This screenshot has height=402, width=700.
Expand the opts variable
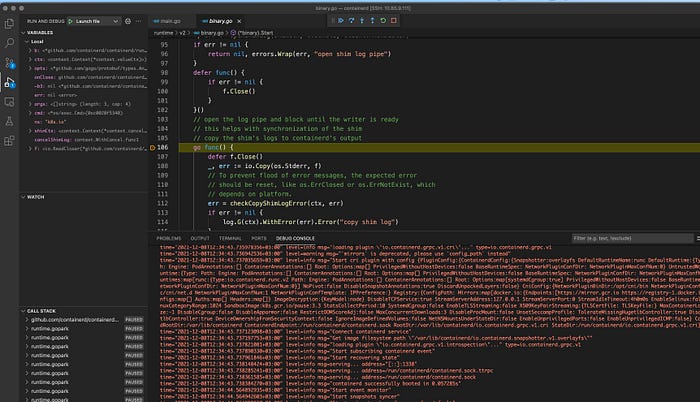30,68
